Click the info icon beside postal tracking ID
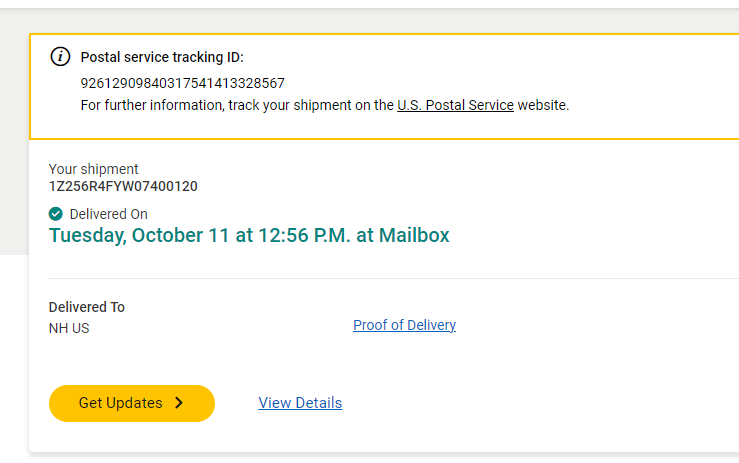 pos(60,56)
